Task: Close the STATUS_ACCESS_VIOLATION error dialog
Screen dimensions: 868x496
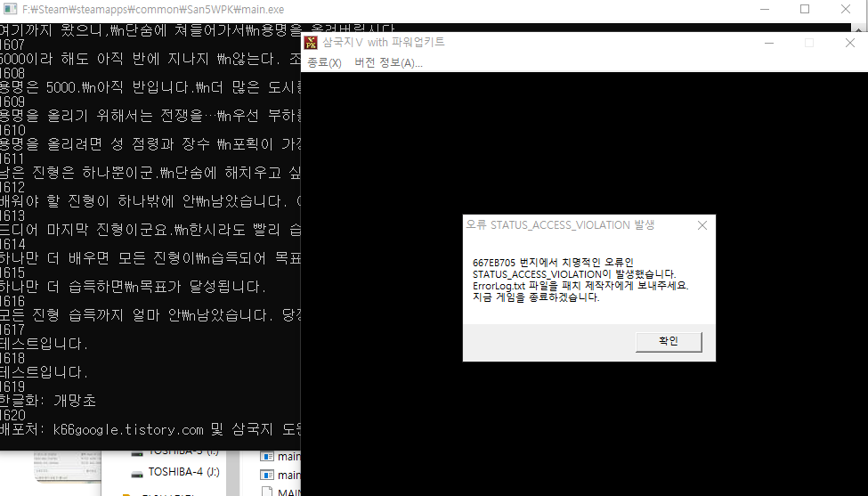Action: point(702,225)
